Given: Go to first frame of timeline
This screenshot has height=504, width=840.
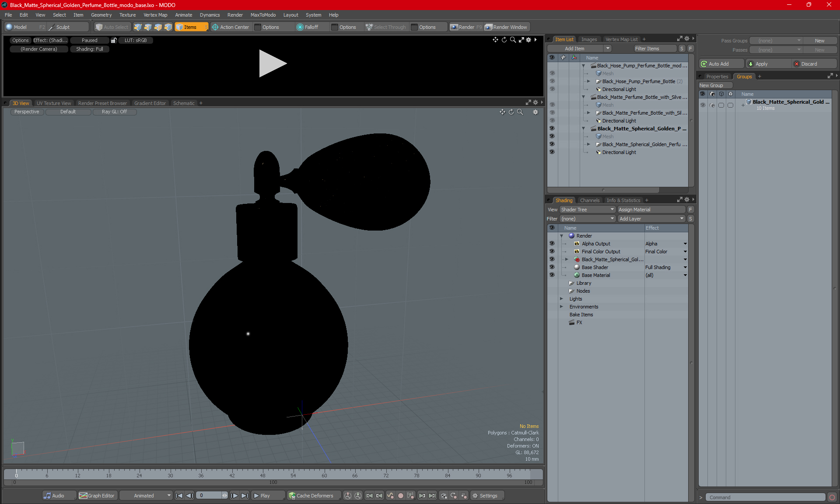Looking at the screenshot, I should [179, 496].
